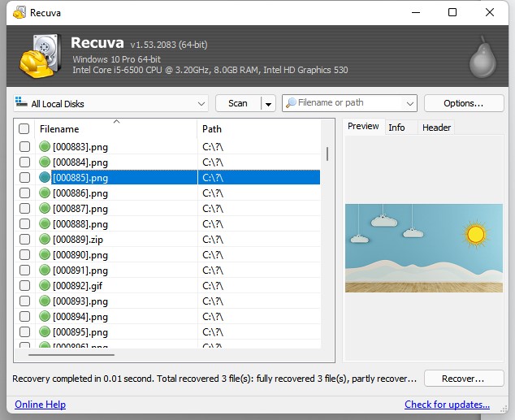Click green status dot for [000888].png

click(45, 223)
